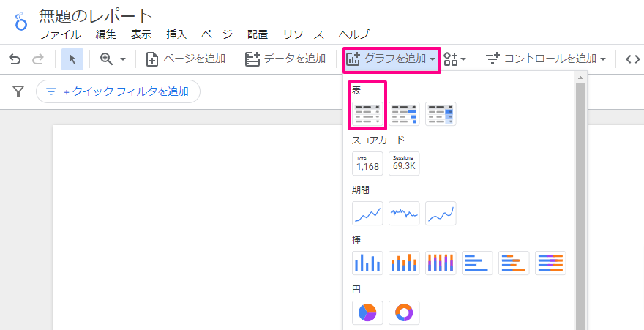Insert table with heatmap chart
The height and width of the screenshot is (330, 644).
[441, 113]
